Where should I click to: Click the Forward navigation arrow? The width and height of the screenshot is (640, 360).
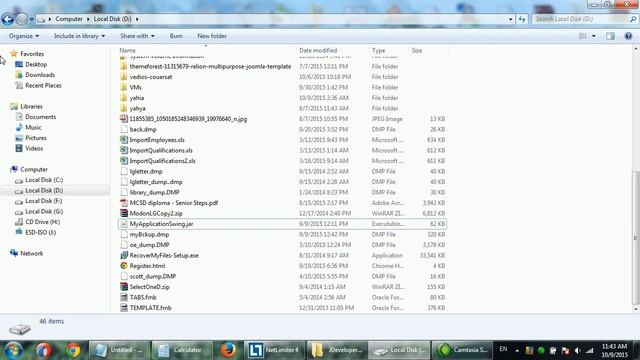point(22,19)
